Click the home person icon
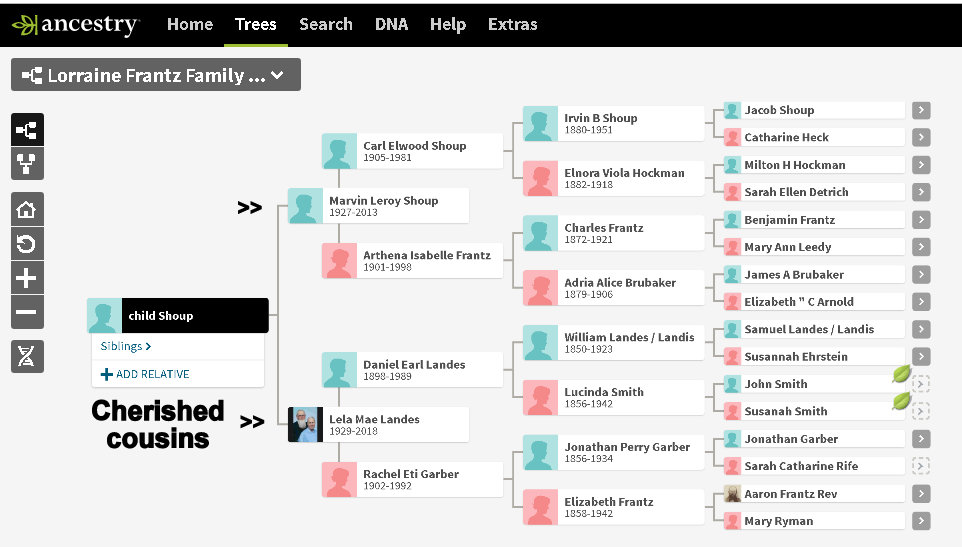The image size is (962, 547). pos(27,210)
